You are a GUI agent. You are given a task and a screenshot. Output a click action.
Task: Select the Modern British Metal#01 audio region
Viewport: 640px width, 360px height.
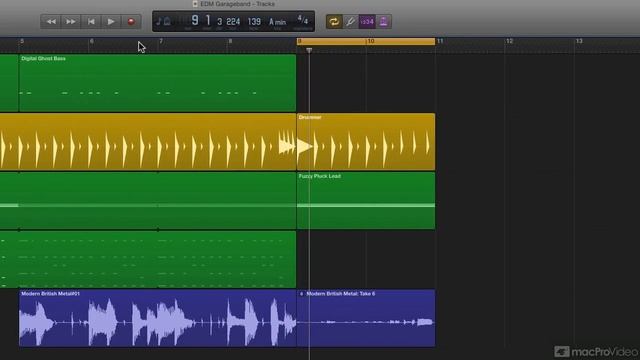click(158, 318)
